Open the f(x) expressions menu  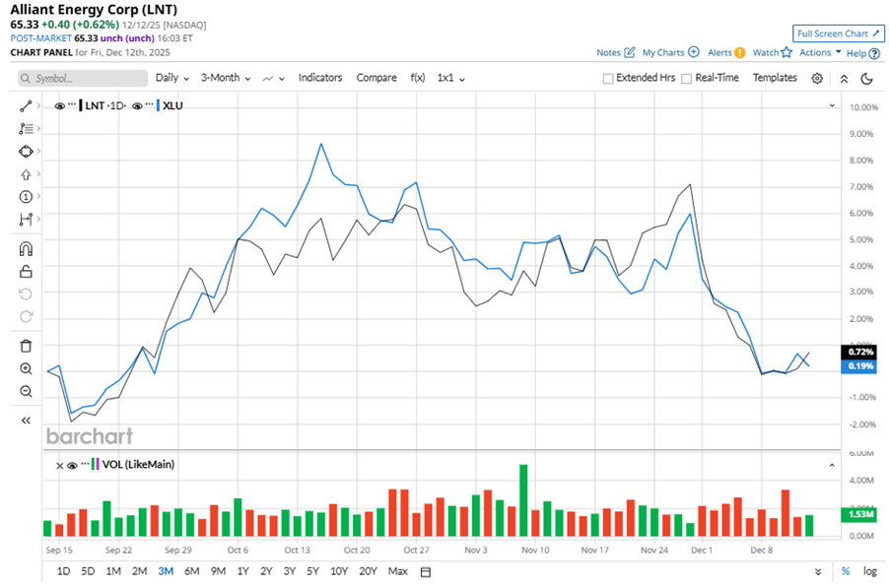[417, 78]
